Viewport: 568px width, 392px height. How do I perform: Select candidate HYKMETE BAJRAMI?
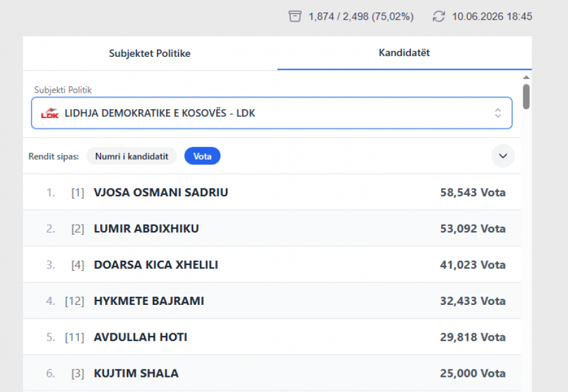coord(271,300)
